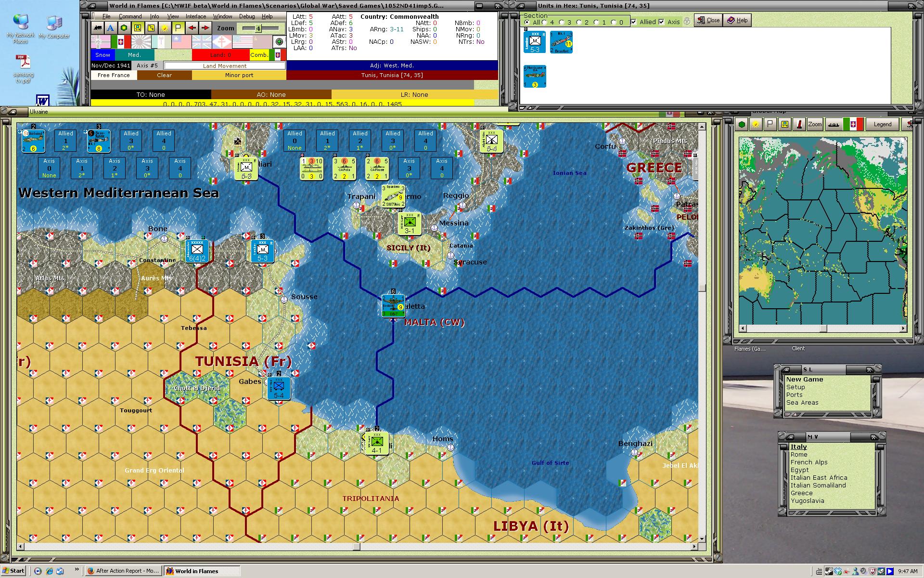The image size is (924, 578).
Task: Select section 4 radio button
Action: coord(545,22)
